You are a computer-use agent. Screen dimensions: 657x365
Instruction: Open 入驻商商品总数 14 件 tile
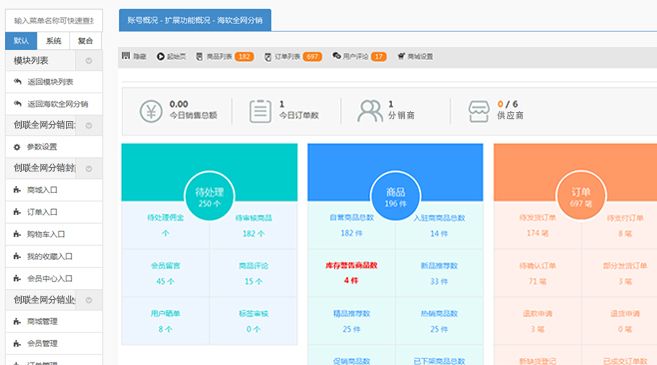click(439, 225)
